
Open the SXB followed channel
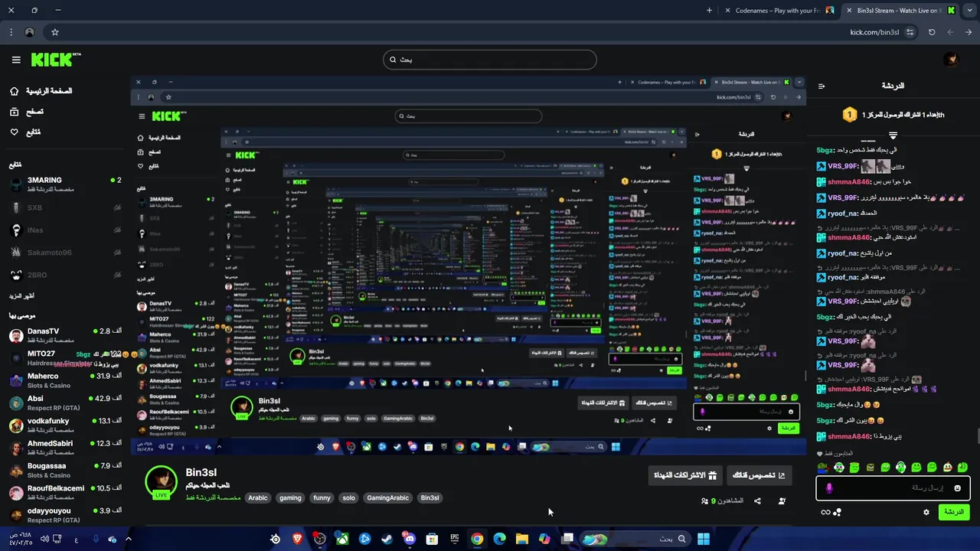65,207
